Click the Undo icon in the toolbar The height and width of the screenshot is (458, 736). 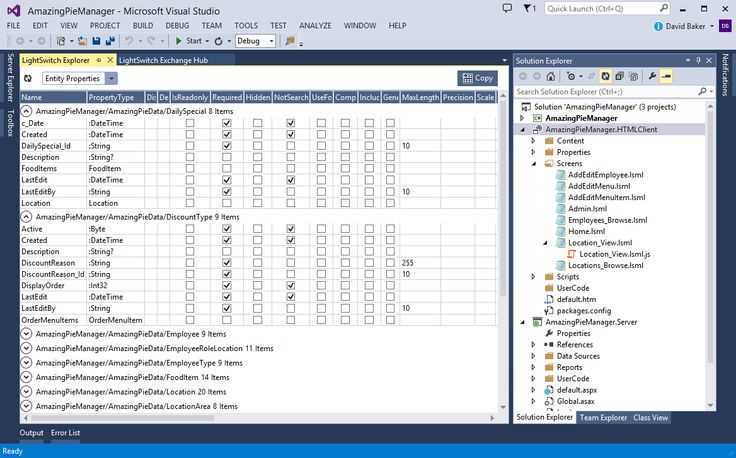(129, 41)
